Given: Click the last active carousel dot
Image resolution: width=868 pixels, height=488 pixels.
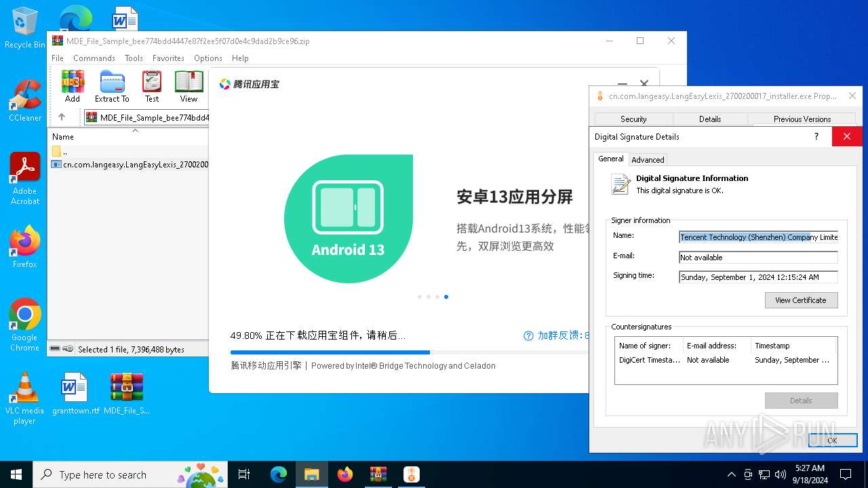Looking at the screenshot, I should [446, 297].
